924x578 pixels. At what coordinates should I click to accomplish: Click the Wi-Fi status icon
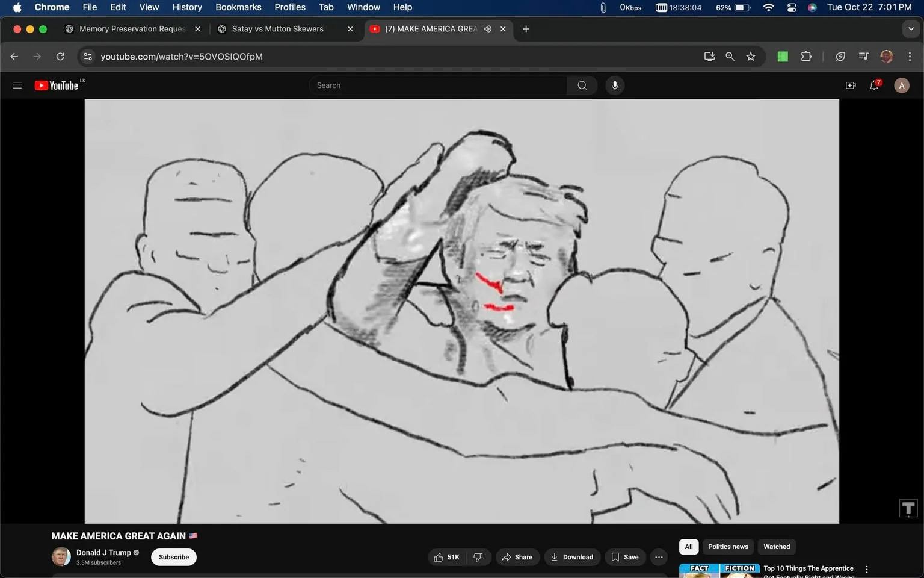click(768, 7)
